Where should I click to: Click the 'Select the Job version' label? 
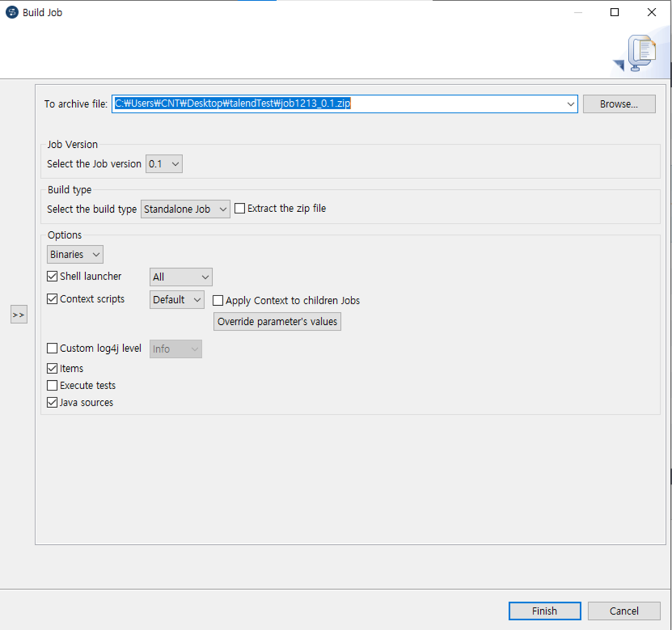tap(94, 164)
